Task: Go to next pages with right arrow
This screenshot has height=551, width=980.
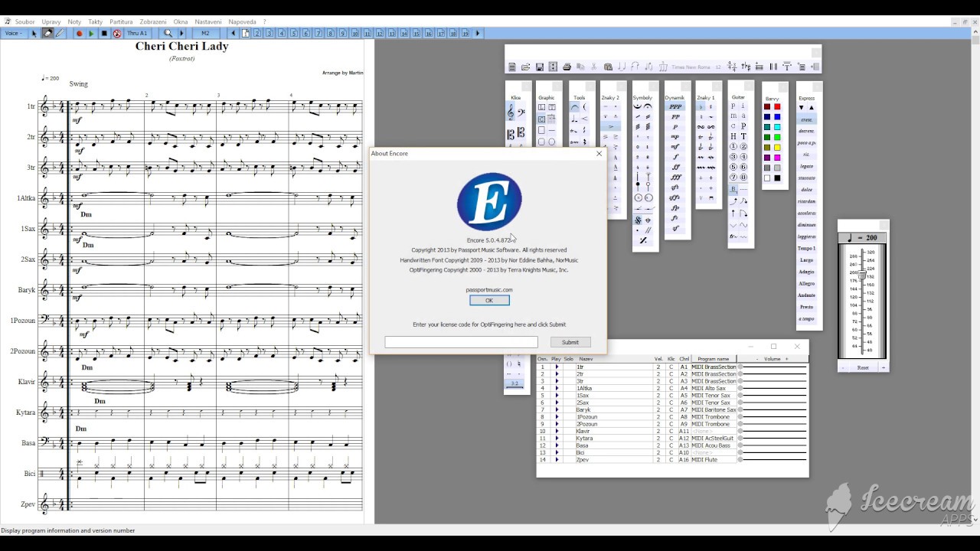Action: (x=478, y=34)
